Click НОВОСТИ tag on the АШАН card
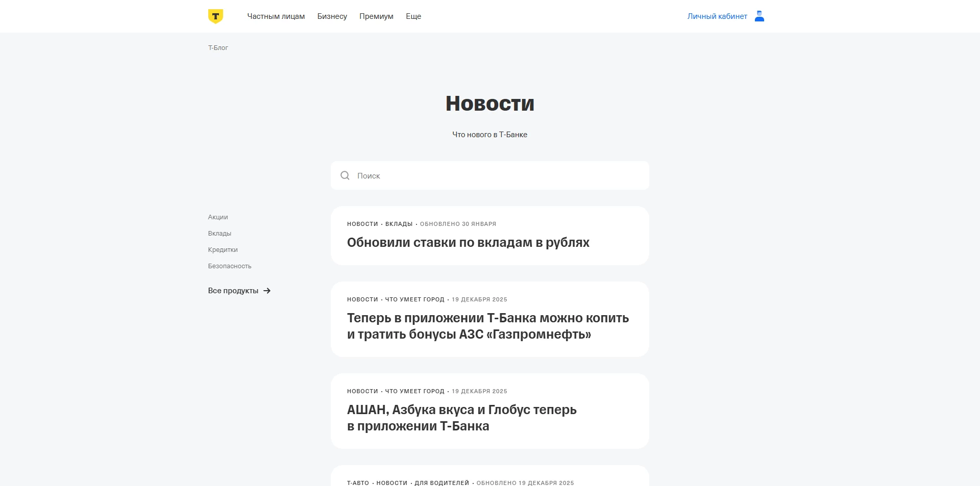Image resolution: width=980 pixels, height=486 pixels. click(x=362, y=391)
